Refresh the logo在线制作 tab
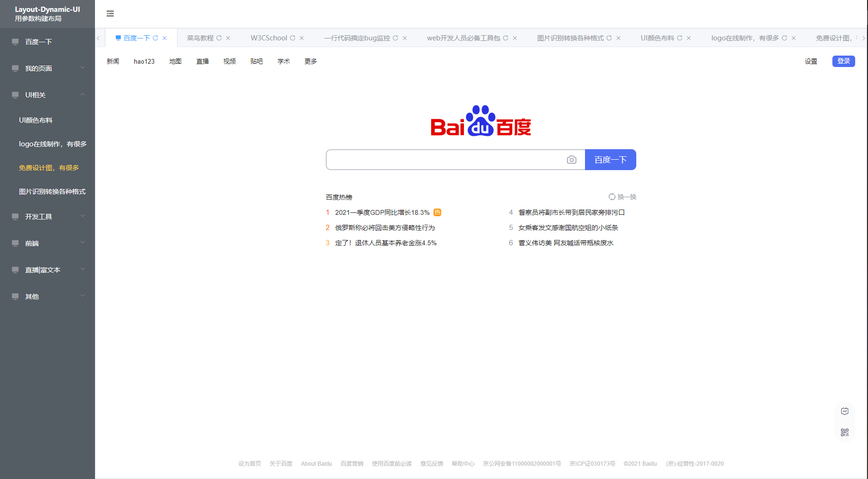The width and height of the screenshot is (868, 479). (784, 38)
